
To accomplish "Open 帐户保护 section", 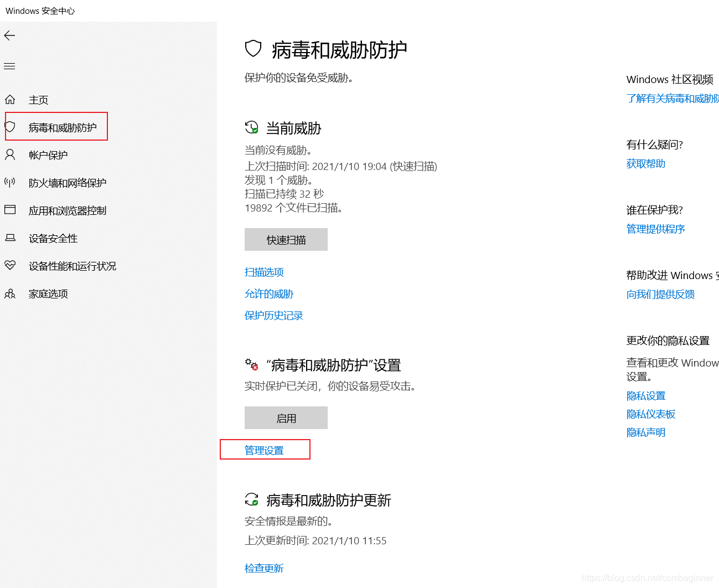I will (48, 155).
